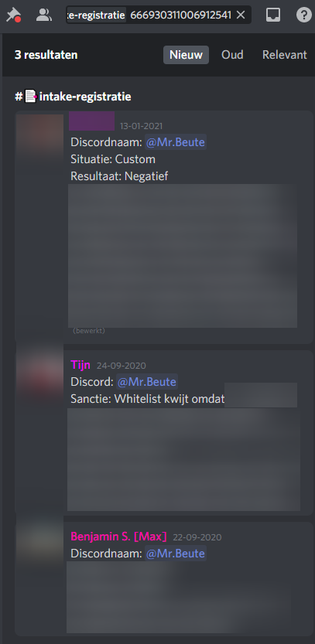This screenshot has width=315, height=644.
Task: Clear the search with the X icon
Action: point(241,15)
